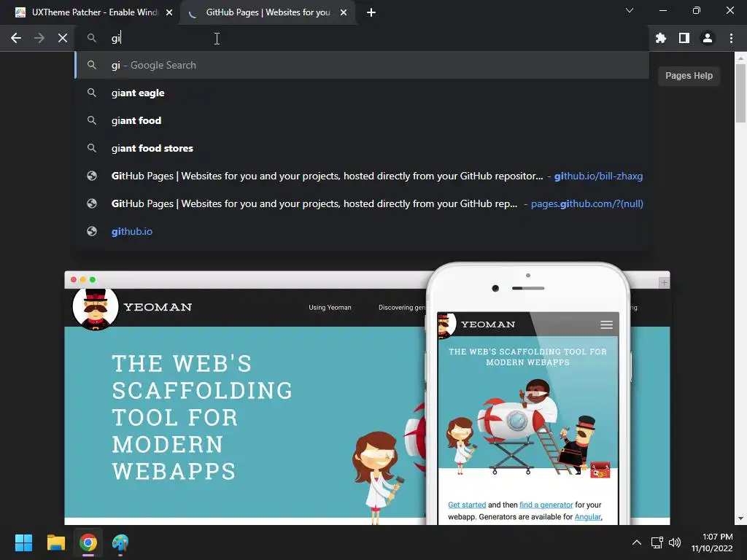Open the Extensions puzzle icon
Screen dimensions: 747x560
pyautogui.click(x=661, y=38)
